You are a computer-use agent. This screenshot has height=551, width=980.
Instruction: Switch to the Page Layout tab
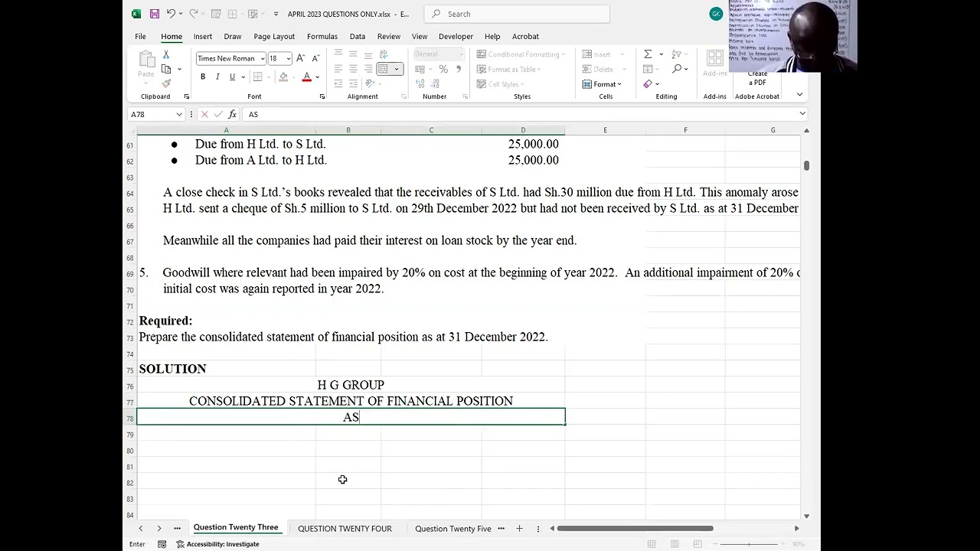click(x=274, y=36)
